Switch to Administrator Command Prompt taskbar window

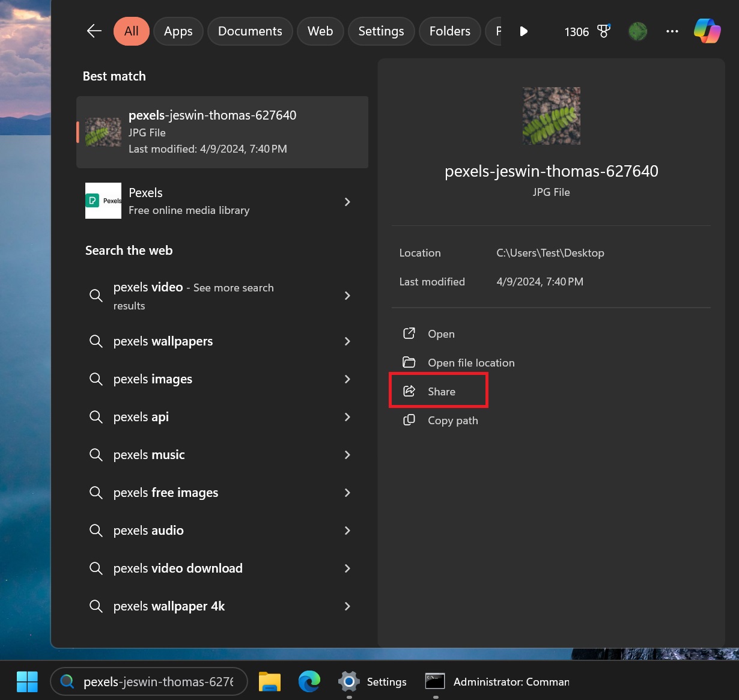point(497,681)
